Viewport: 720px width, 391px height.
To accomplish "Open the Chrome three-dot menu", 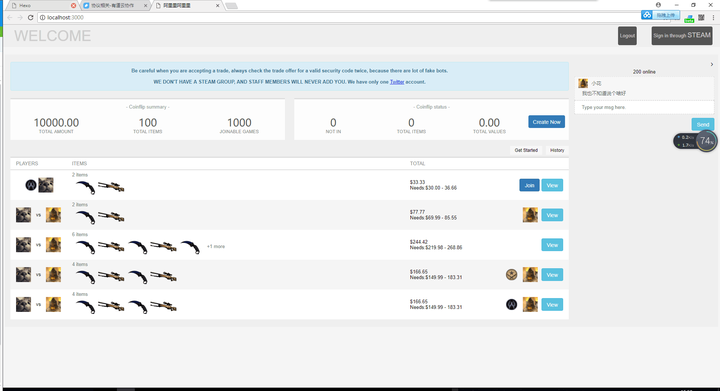I will 713,17.
